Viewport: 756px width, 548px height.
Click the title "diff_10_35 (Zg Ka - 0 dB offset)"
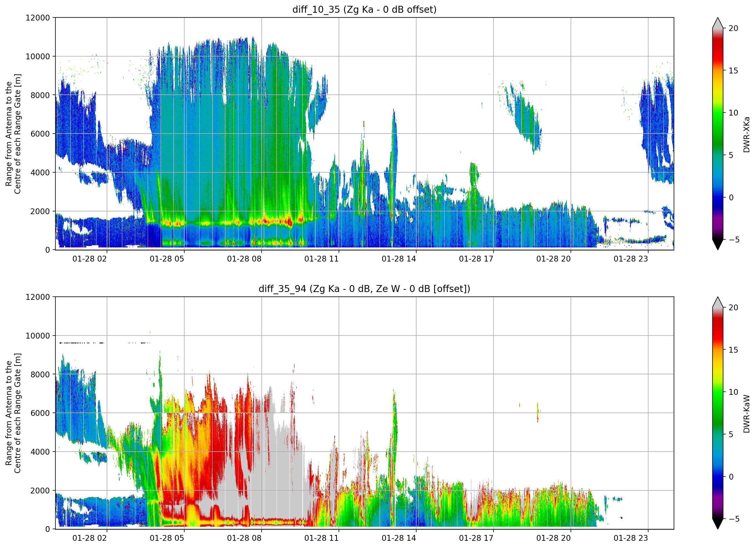364,9
